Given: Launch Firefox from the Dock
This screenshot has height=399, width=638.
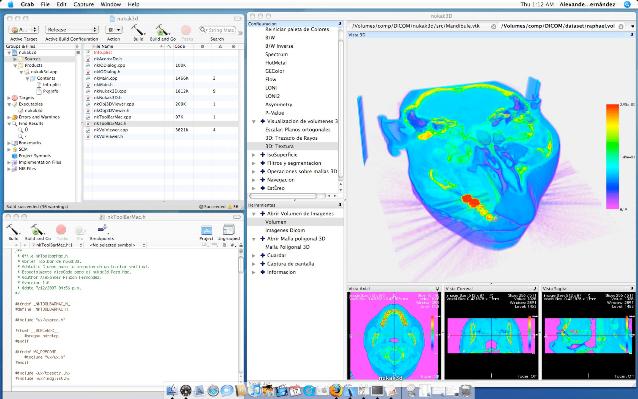Looking at the screenshot, I should coord(336,390).
